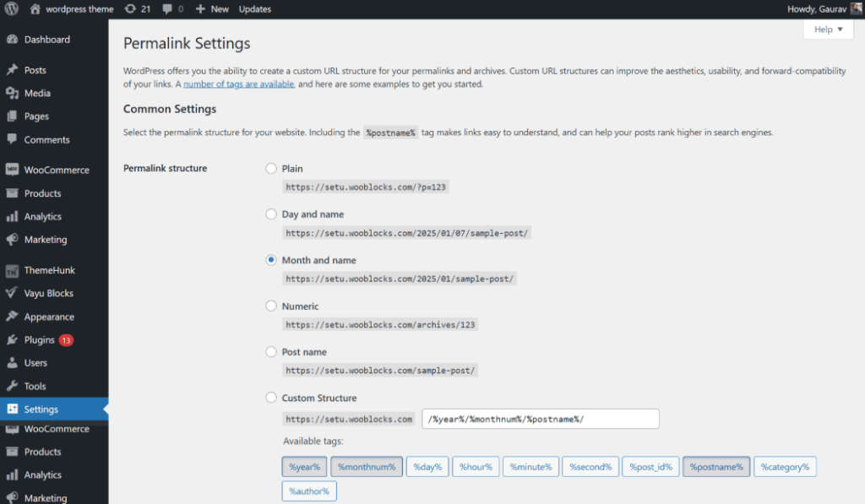Add the %category% tag button
Image resolution: width=865 pixels, height=504 pixels.
785,466
